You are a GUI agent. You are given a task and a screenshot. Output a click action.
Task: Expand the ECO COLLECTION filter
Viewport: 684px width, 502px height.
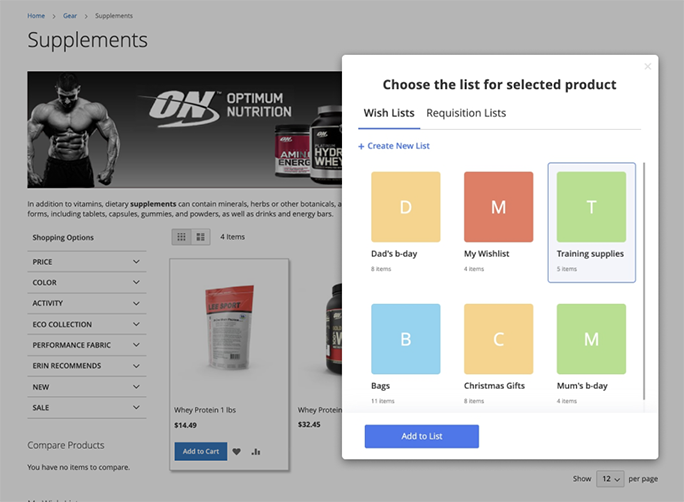tap(86, 324)
